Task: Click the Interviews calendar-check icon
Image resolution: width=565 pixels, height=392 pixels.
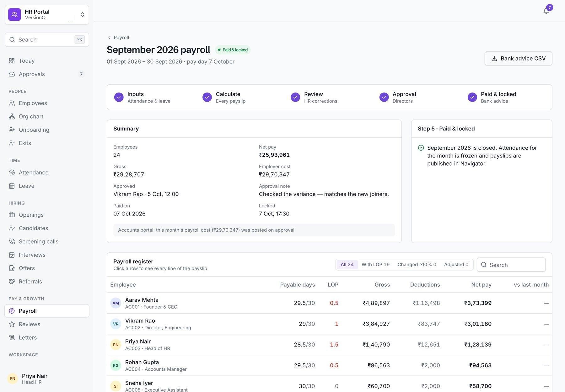Action: [x=12, y=255]
